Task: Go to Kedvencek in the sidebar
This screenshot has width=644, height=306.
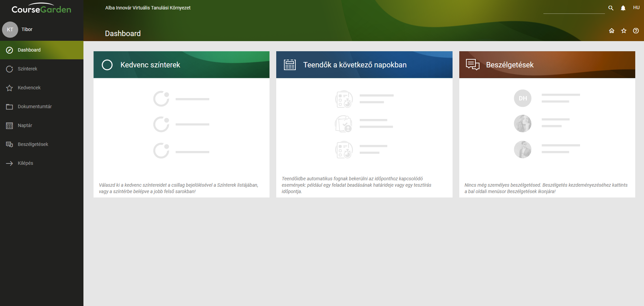Action: 29,88
